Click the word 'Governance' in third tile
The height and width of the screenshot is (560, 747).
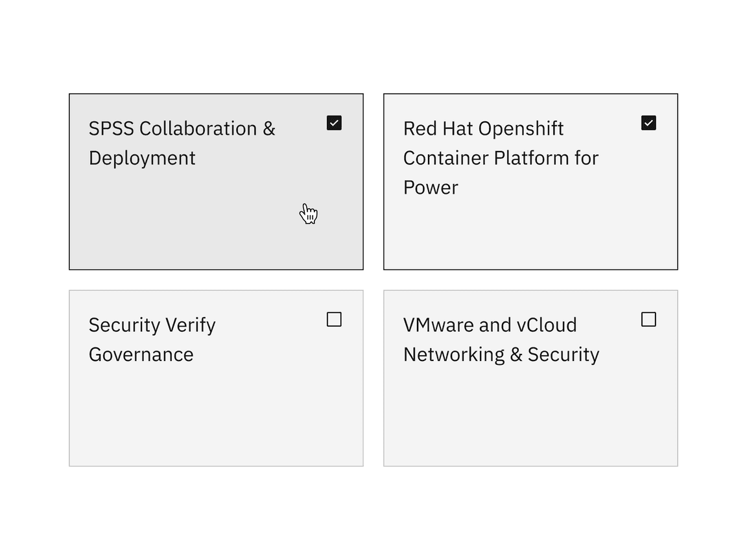(x=141, y=355)
